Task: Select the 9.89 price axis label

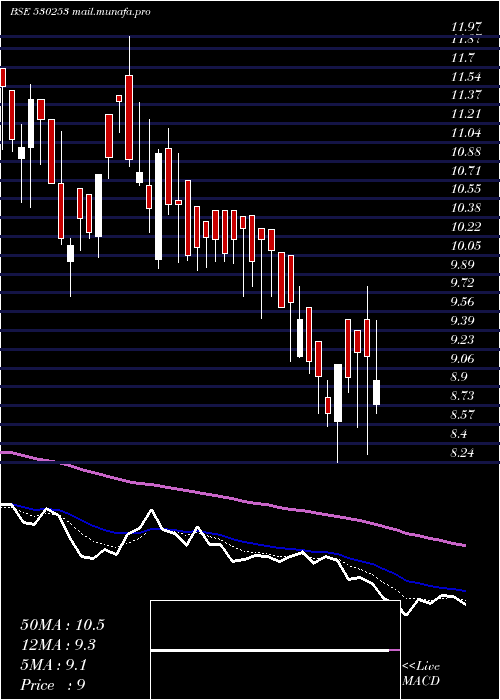Action: click(x=463, y=264)
